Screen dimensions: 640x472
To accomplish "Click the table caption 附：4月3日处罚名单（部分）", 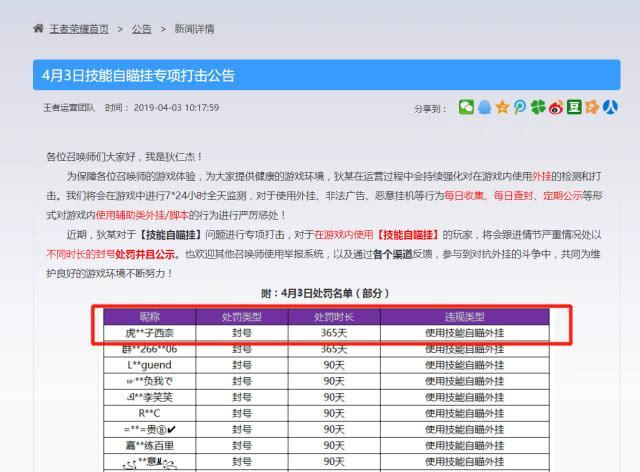I will pyautogui.click(x=325, y=293).
